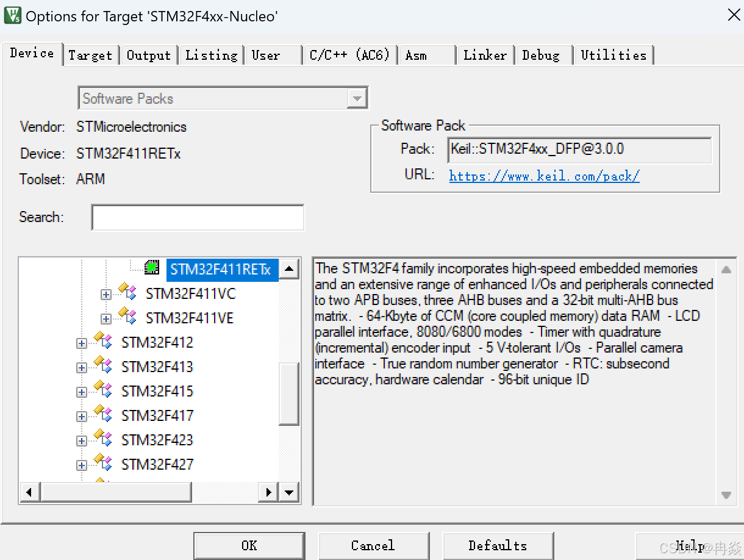Click the Pack name field Keil::STM32F4xx_DFP@3.0.0
Image resolution: width=744 pixels, height=560 pixels.
580,149
